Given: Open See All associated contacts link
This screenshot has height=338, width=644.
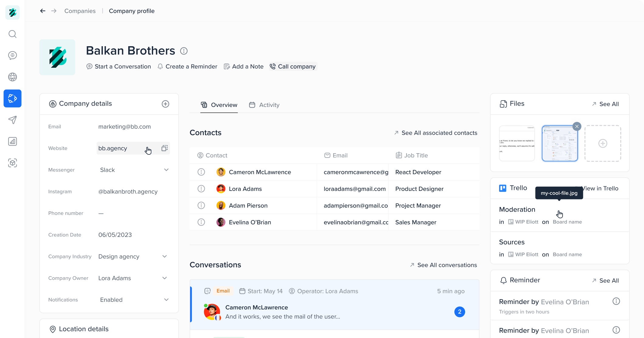Looking at the screenshot, I should 436,133.
